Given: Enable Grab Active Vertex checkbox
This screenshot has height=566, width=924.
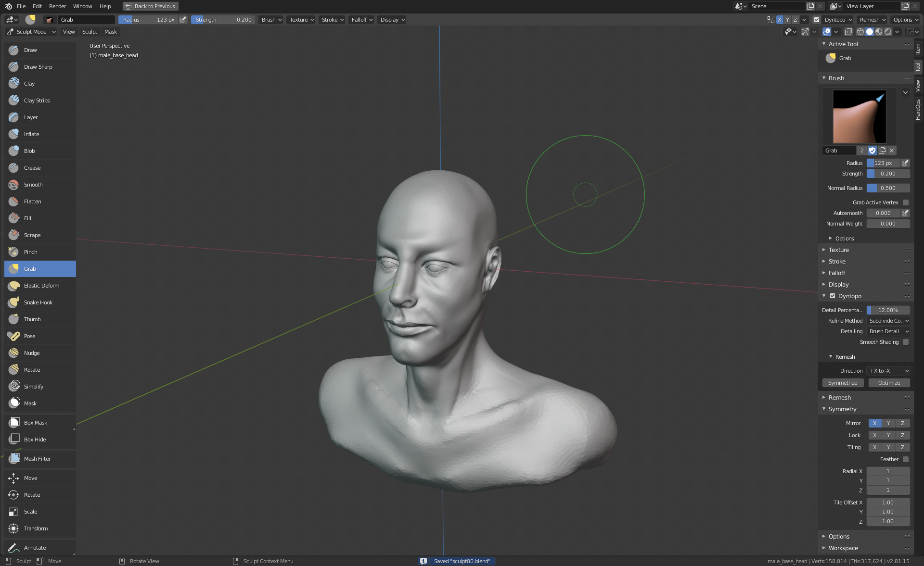Looking at the screenshot, I should [906, 202].
